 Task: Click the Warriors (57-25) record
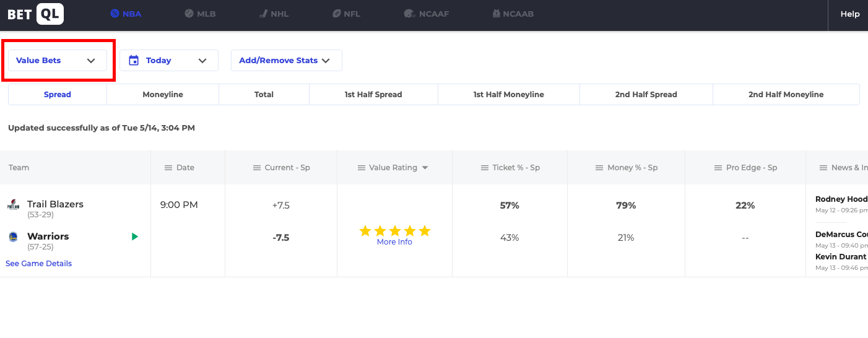tap(40, 247)
